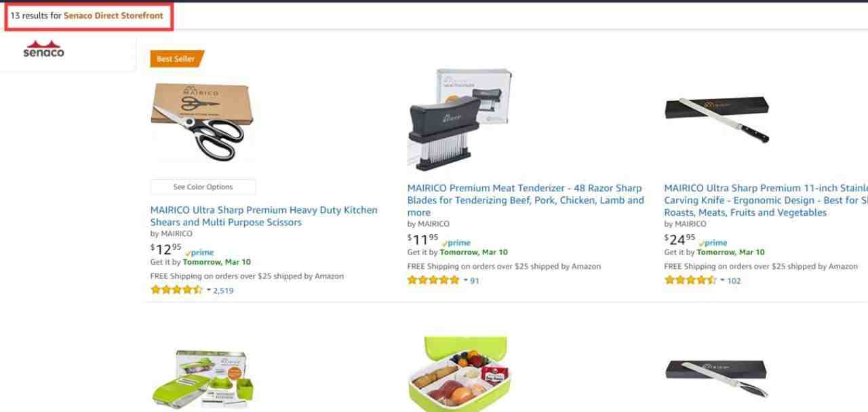View 2,519 reviews for kitchen shears
Image resolution: width=868 pixels, height=412 pixels.
click(223, 291)
